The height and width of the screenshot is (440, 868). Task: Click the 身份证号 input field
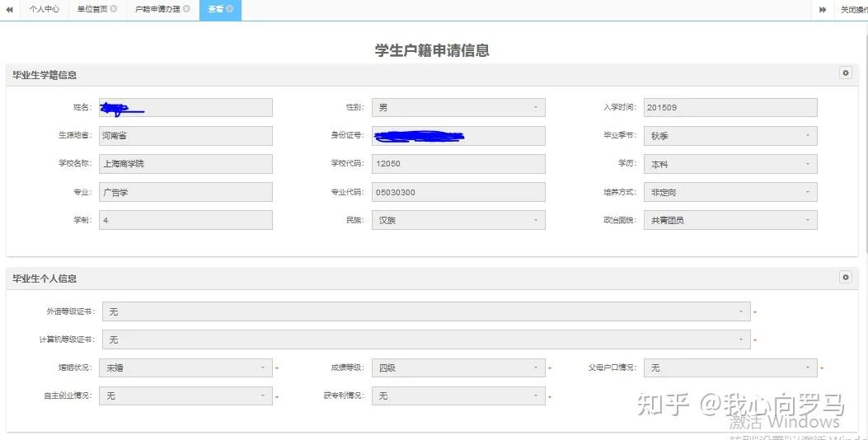tap(458, 136)
